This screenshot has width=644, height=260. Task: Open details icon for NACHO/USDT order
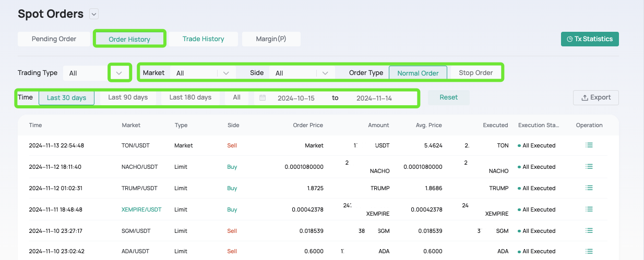pyautogui.click(x=589, y=167)
